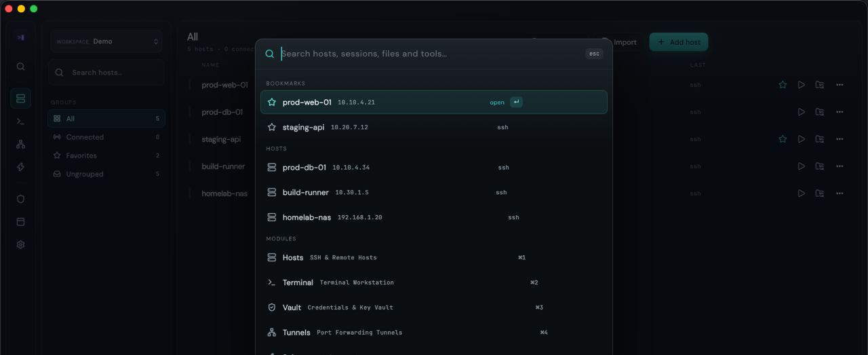Open file browser for prod-web-01 row

click(x=820, y=85)
